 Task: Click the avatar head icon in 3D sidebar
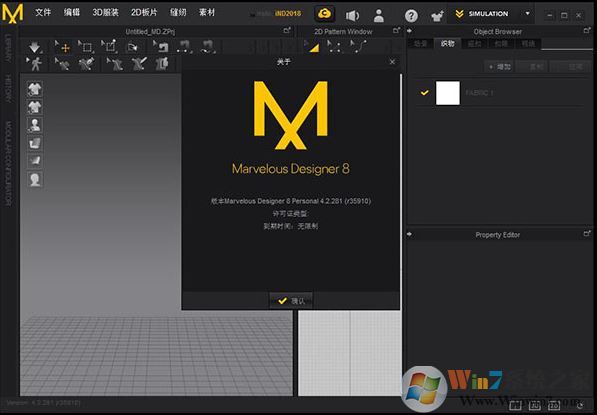tap(35, 179)
